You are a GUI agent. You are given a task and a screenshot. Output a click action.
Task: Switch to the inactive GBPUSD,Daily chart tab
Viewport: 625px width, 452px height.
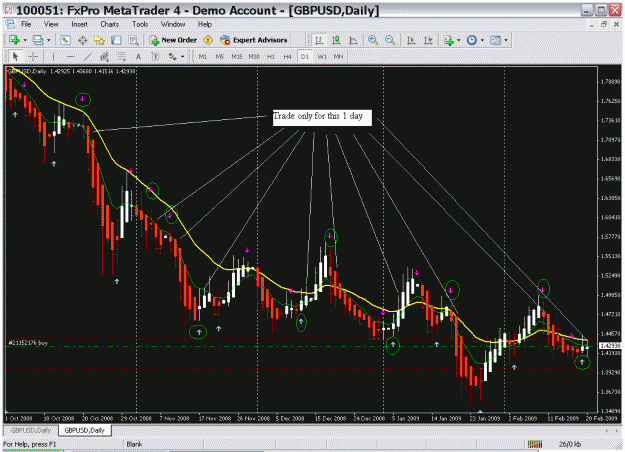[31, 430]
